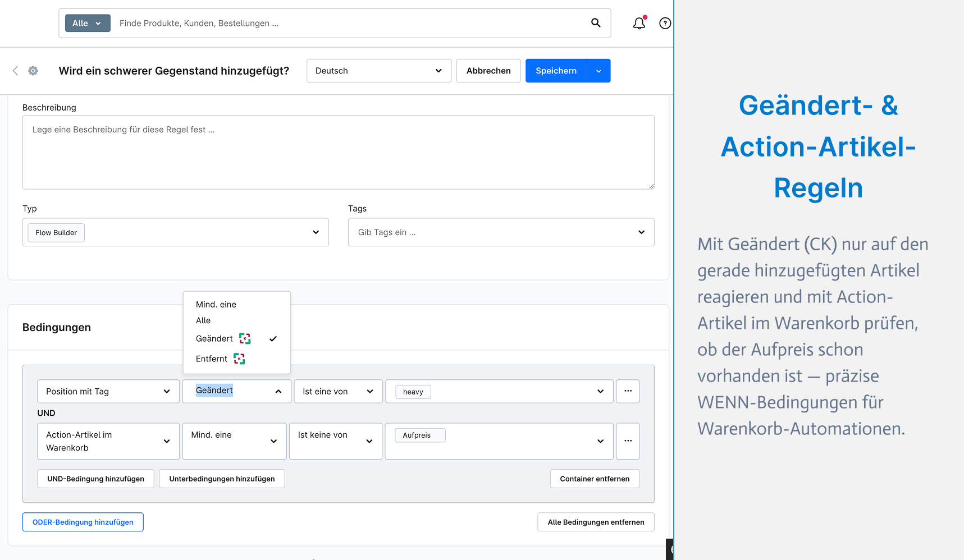The height and width of the screenshot is (560, 964).
Task: Open the Tags dropdown
Action: tap(501, 232)
